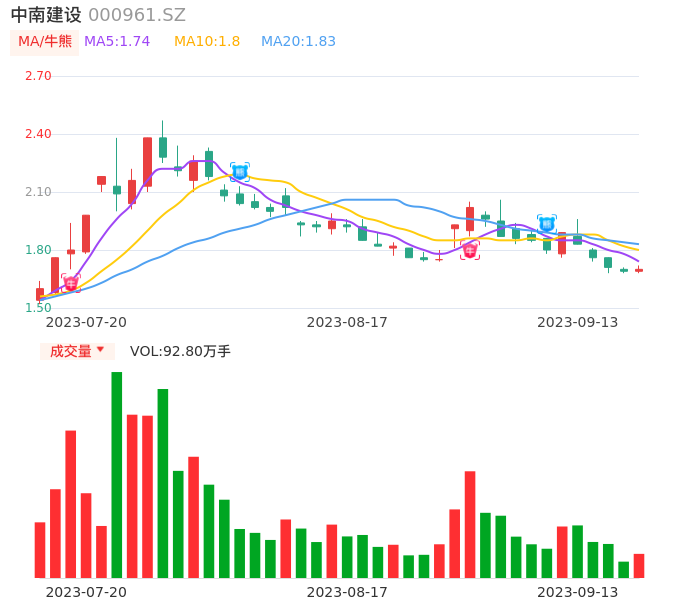Click the last red volume bar

point(639,566)
